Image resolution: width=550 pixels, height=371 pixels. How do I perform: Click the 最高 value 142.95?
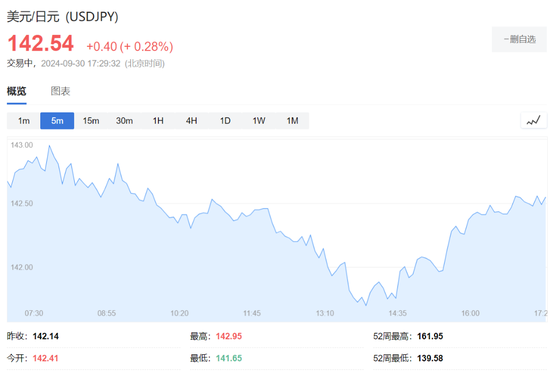229,336
